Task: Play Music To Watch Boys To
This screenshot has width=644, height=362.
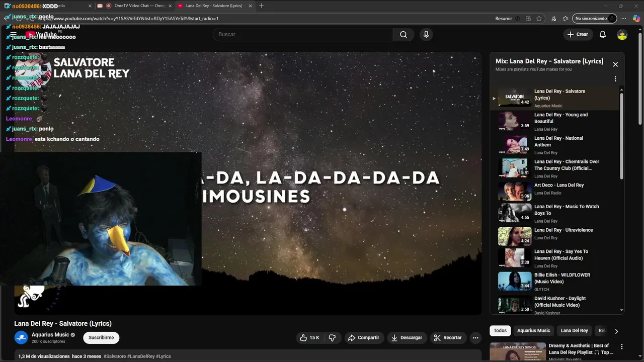Action: 555,213
